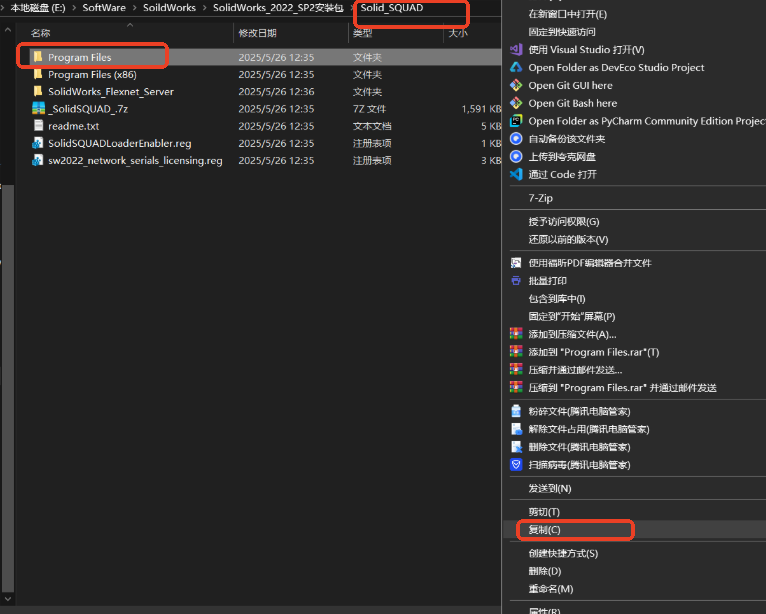
Task: Click the Program Files (x86) folder icon
Action: (x=38, y=74)
